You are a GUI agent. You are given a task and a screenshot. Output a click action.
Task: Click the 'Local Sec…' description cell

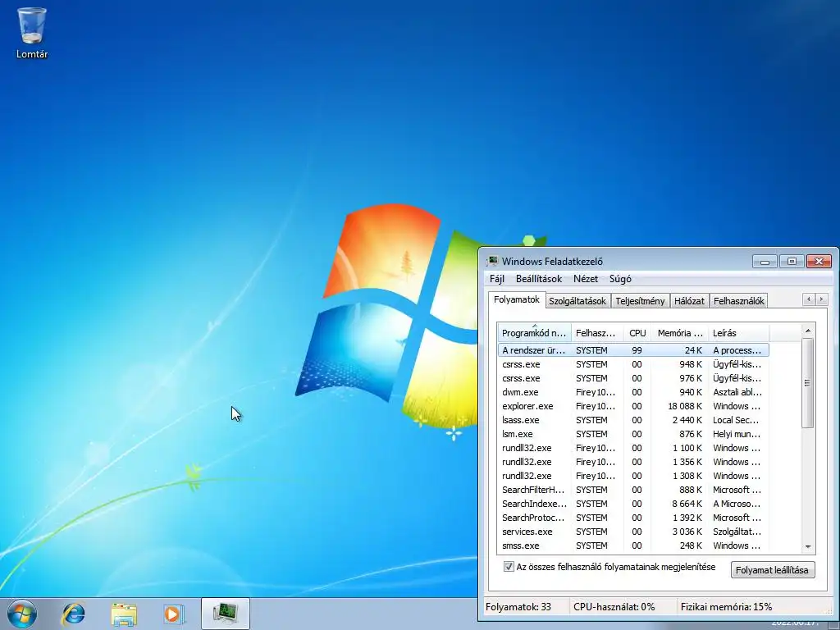click(736, 420)
